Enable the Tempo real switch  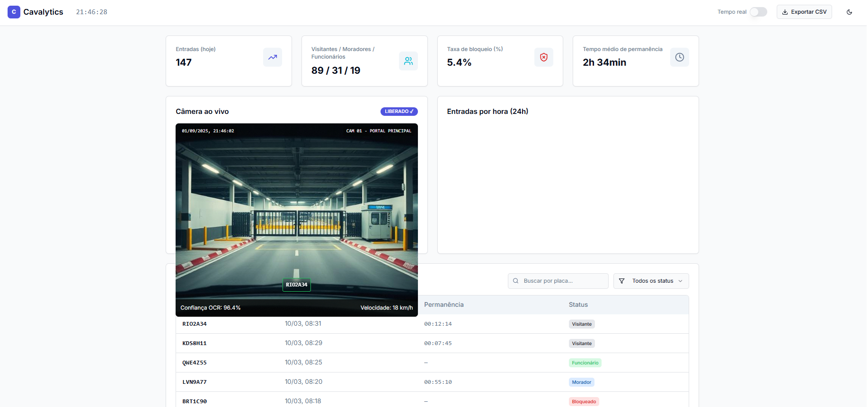758,12
